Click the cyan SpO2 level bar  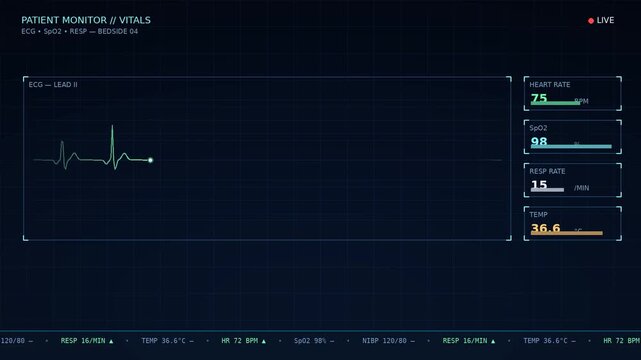coord(571,147)
